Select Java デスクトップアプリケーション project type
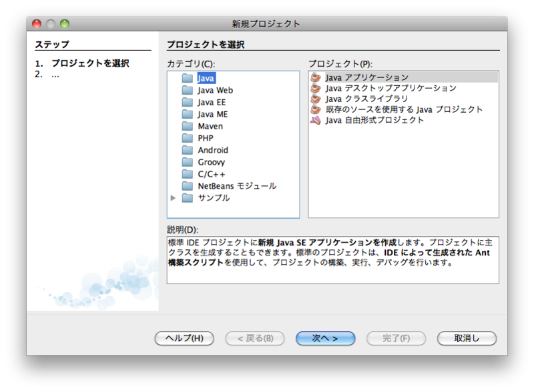This screenshot has width=534, height=392. point(390,88)
